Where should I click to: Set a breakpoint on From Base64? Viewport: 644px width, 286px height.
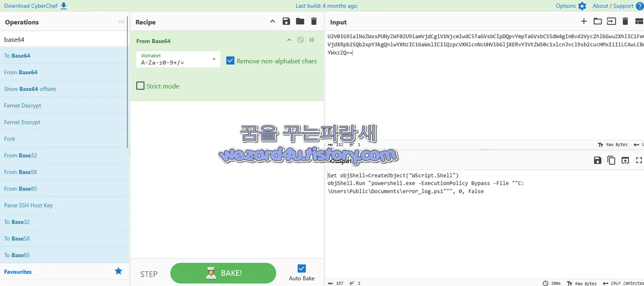(312, 40)
